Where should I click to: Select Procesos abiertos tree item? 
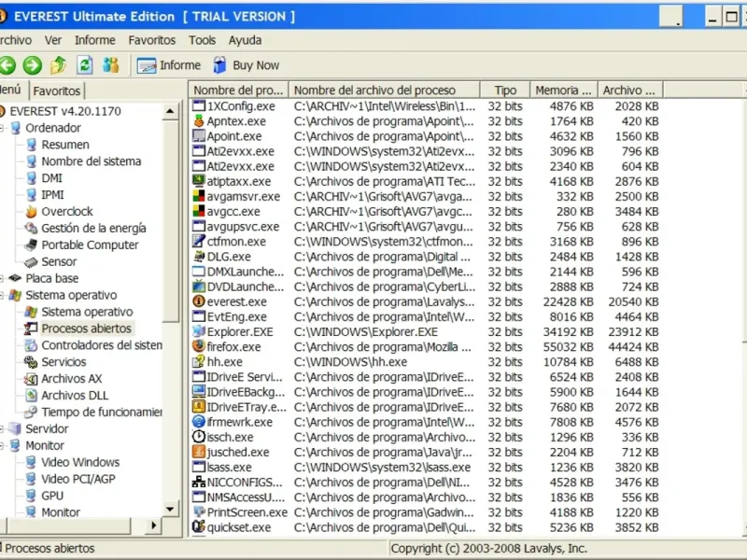pos(86,329)
